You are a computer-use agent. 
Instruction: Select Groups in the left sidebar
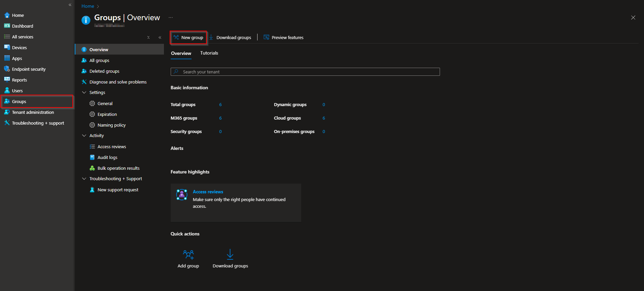tap(37, 101)
